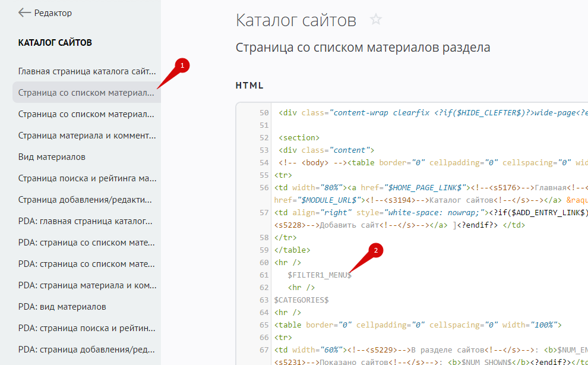Open Страница материала и комментариев template

[x=87, y=136]
